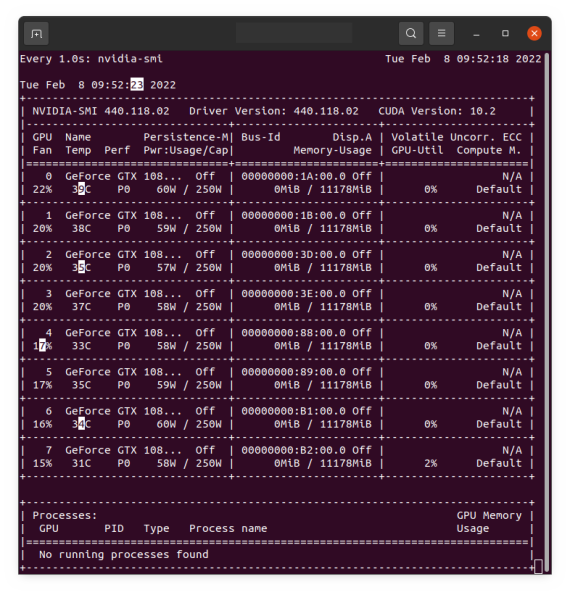This screenshot has height=595, width=570.
Task: Click bus ID 00000000:3D:00.0
Action: pos(293,255)
